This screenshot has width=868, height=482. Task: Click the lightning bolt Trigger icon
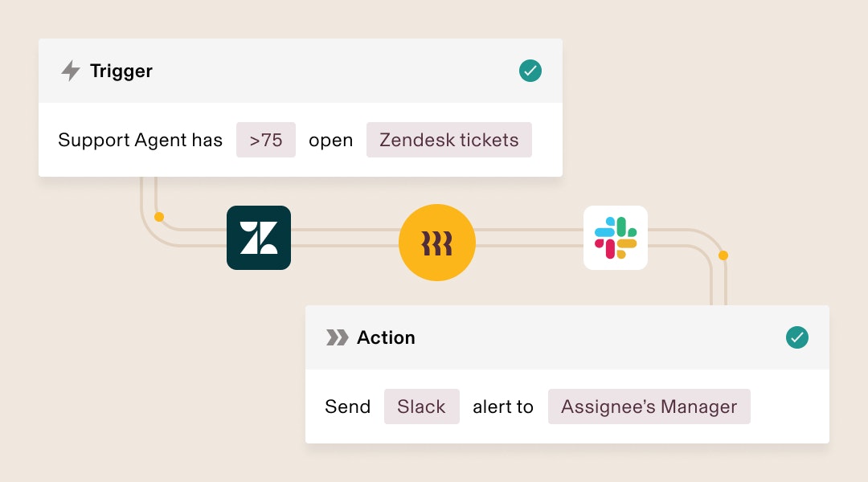tap(70, 71)
